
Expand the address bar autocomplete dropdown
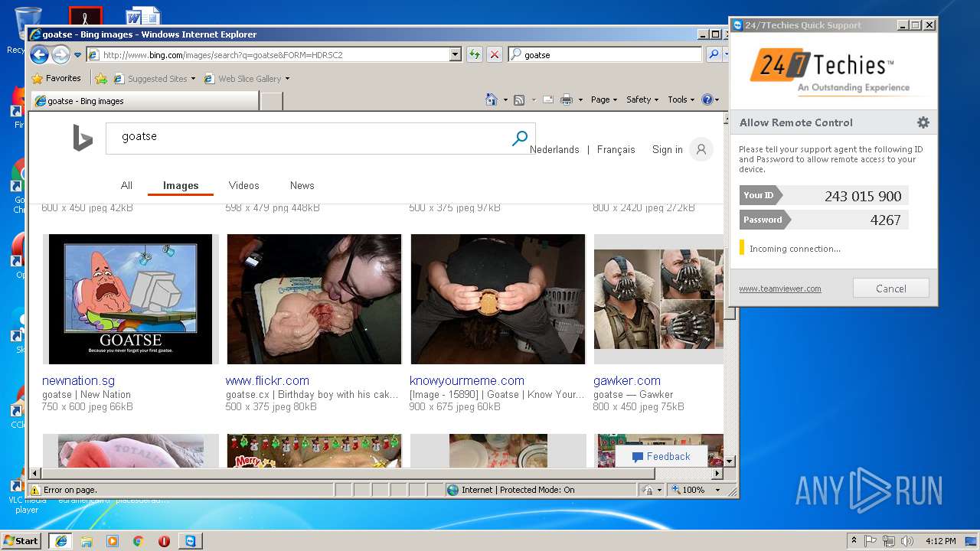click(x=456, y=55)
